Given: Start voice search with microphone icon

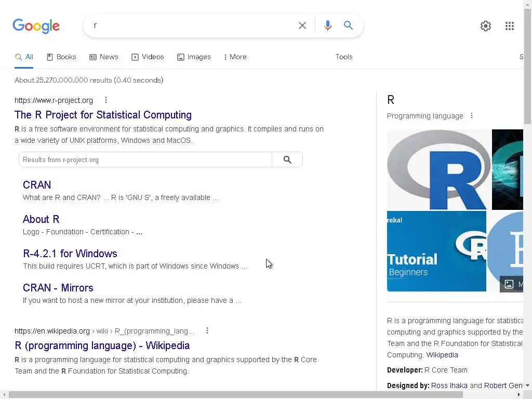Looking at the screenshot, I should [x=327, y=25].
